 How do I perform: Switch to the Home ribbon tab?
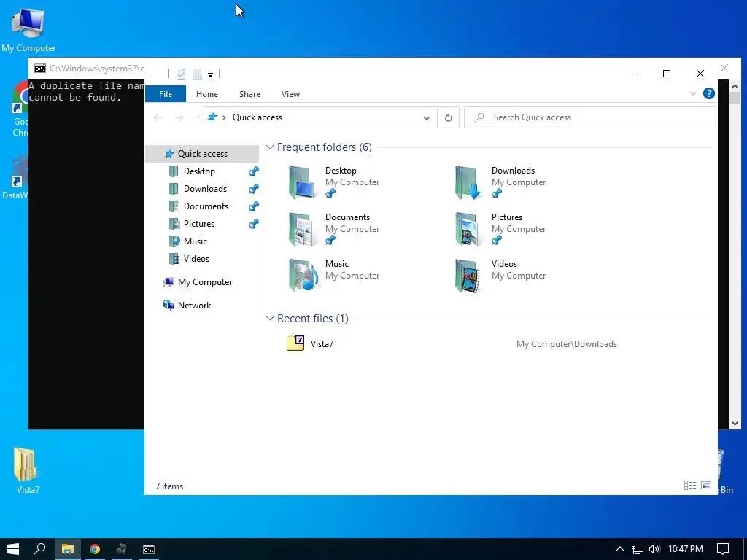point(206,94)
